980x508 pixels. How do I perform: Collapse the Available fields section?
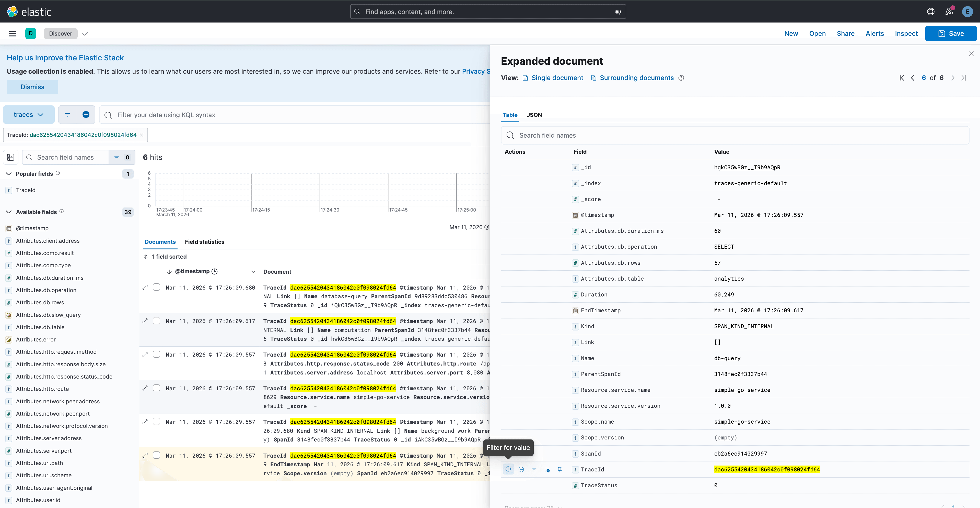click(x=9, y=212)
